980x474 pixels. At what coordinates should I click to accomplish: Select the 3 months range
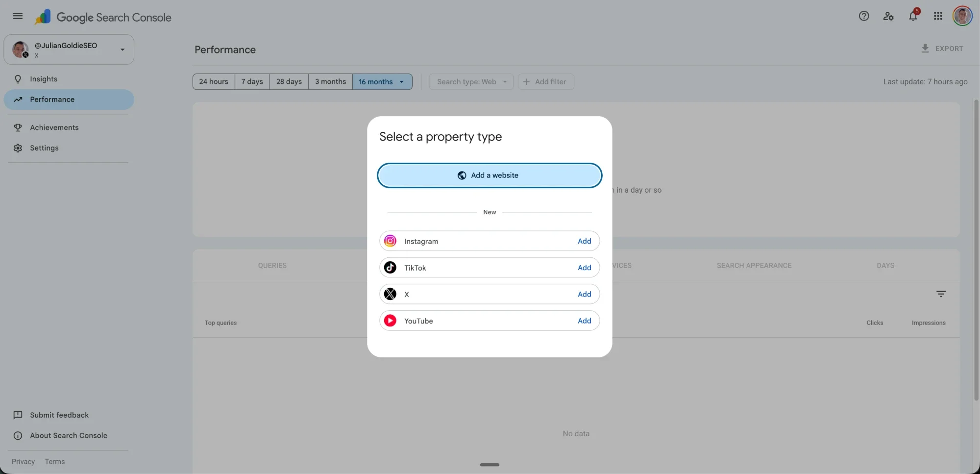coord(331,82)
